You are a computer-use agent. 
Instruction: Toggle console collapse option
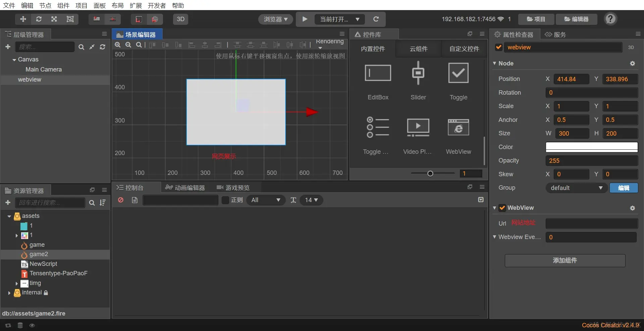coord(481,200)
